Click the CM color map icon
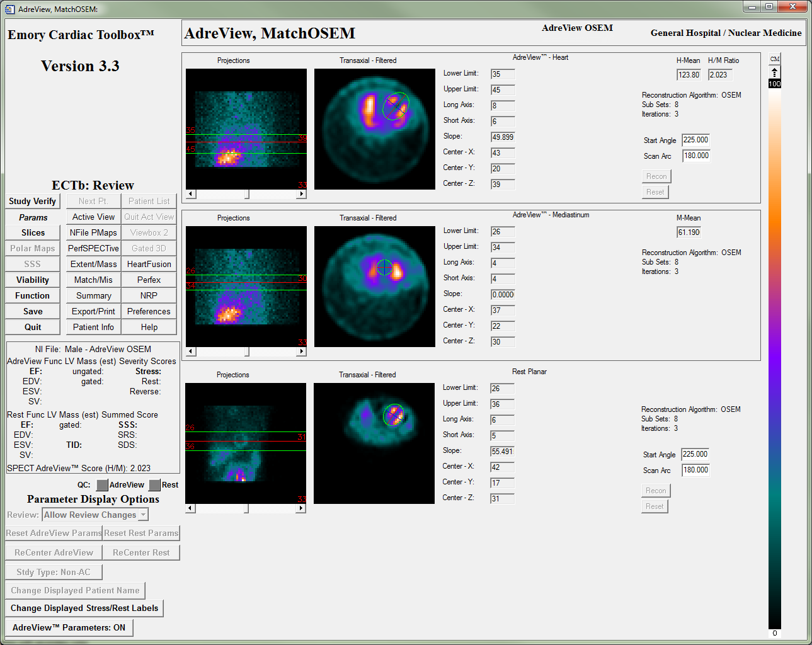 pos(775,59)
